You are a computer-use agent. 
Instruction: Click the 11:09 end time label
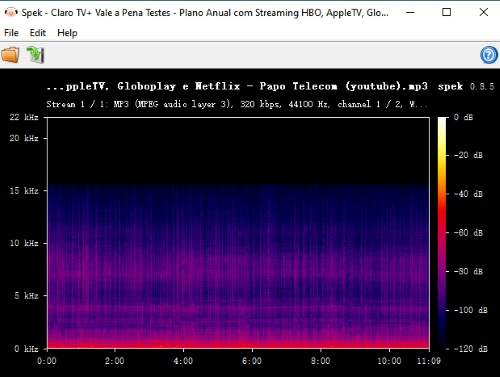429,361
